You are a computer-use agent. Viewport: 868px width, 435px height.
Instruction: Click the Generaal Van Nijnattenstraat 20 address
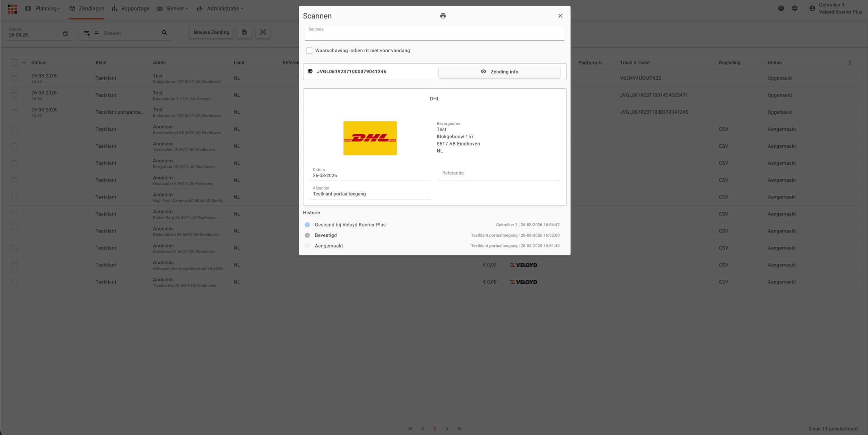pos(189,269)
